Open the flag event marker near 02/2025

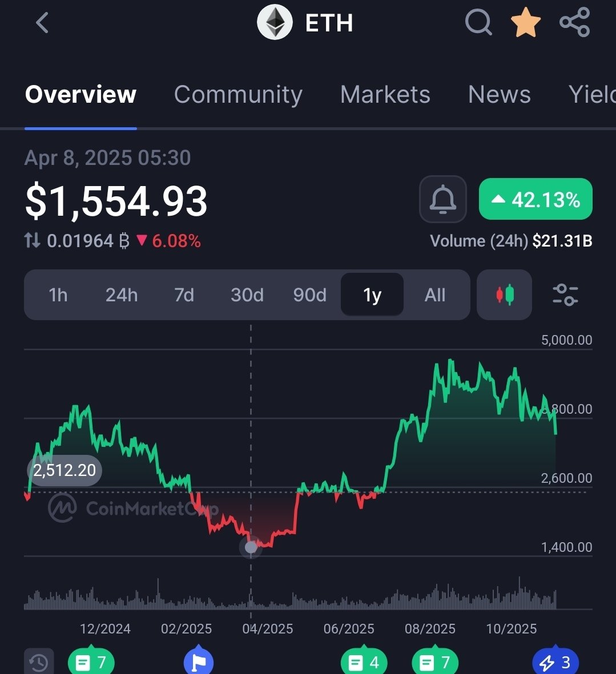pos(198,661)
